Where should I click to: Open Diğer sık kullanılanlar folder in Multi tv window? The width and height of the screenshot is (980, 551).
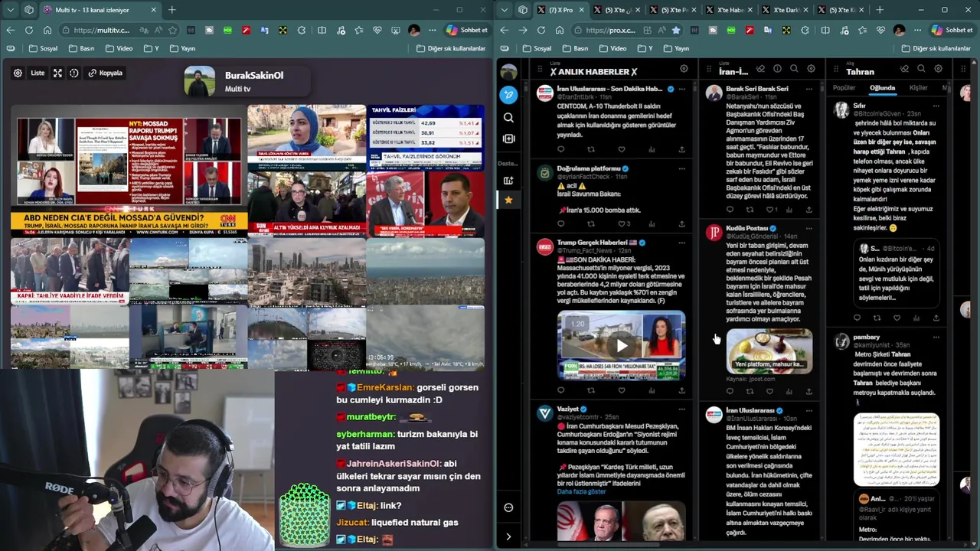(x=451, y=48)
